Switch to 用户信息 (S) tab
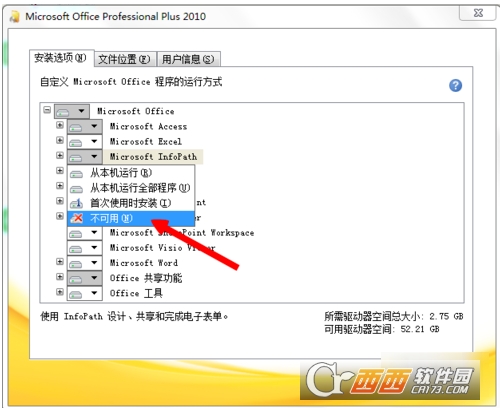Image resolution: width=500 pixels, height=410 pixels. point(188,59)
